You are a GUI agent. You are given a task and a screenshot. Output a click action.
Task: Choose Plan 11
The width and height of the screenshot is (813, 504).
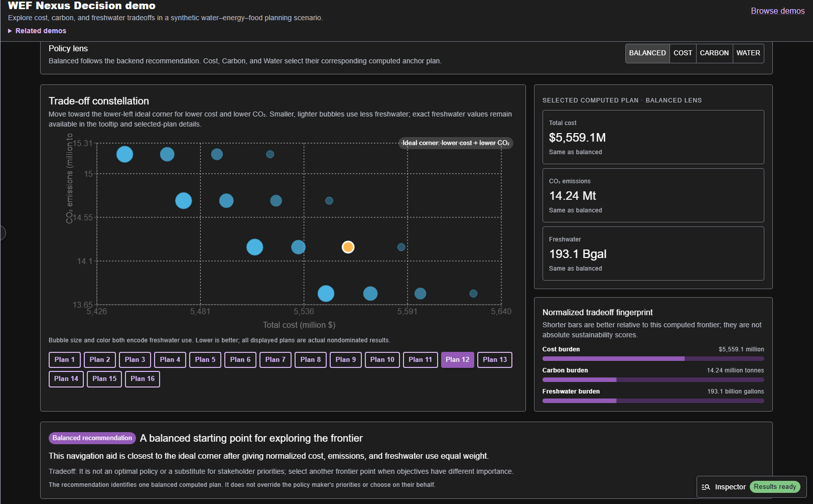[x=420, y=360]
